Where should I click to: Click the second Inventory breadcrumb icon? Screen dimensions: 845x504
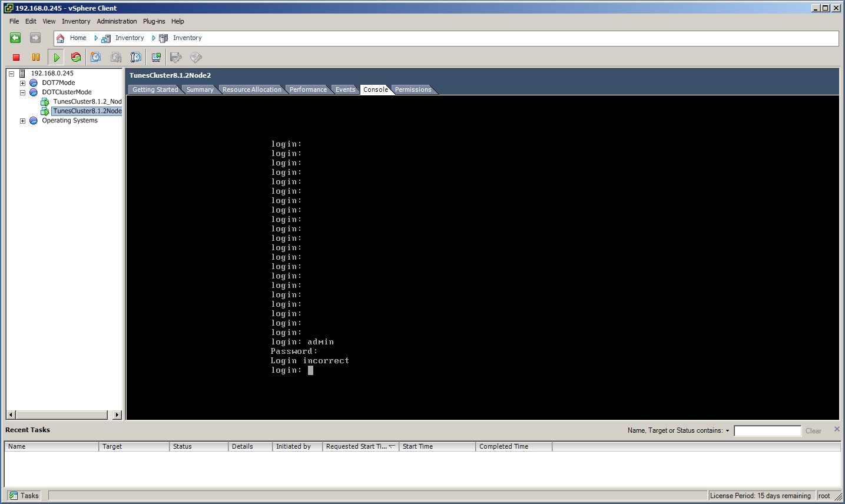(164, 38)
